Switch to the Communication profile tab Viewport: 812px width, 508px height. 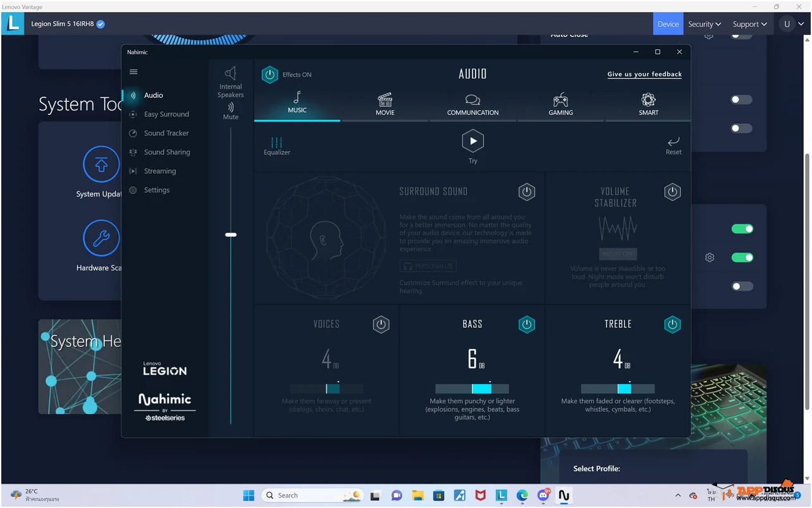click(x=472, y=104)
